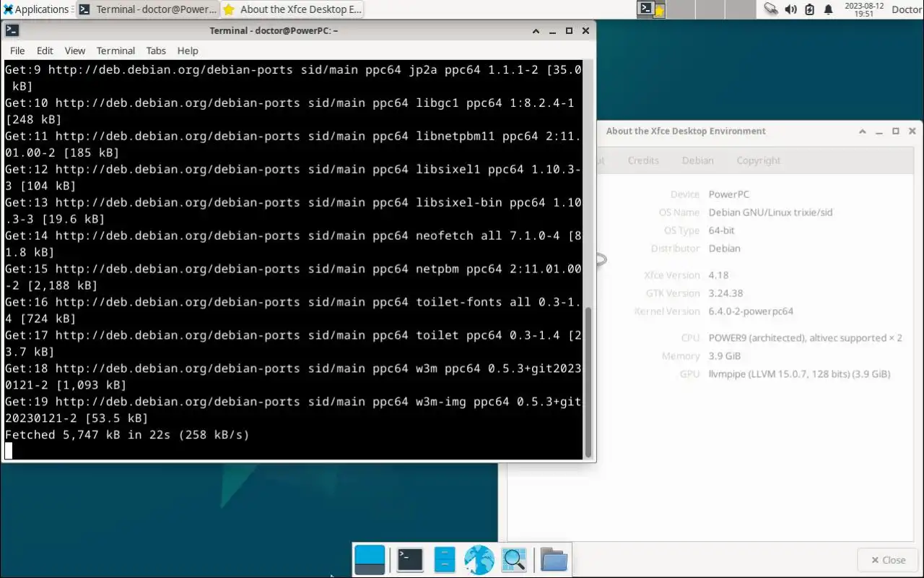Switch to the second workspace in the pager

[680, 9]
